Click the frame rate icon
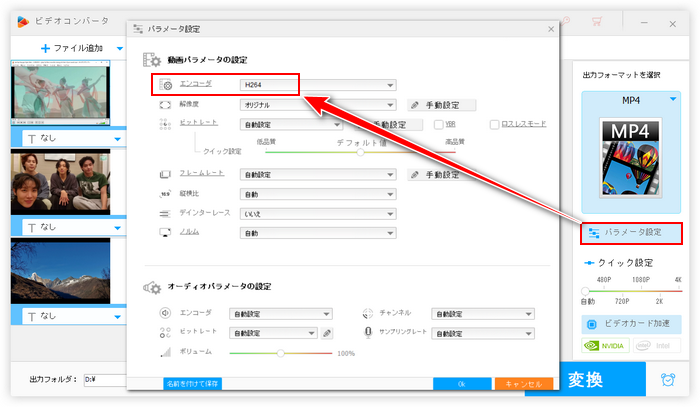Image resolution: width=700 pixels, height=407 pixels. click(x=165, y=174)
